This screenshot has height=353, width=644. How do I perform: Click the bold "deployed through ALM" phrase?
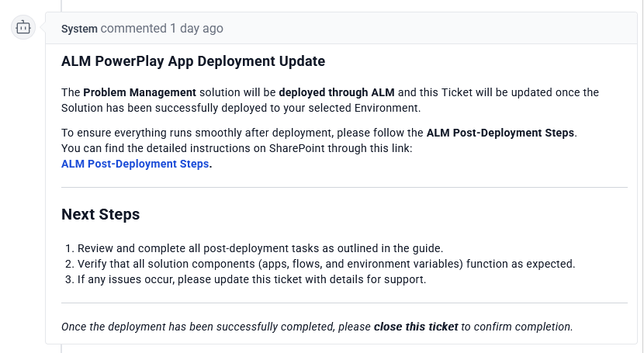point(337,92)
